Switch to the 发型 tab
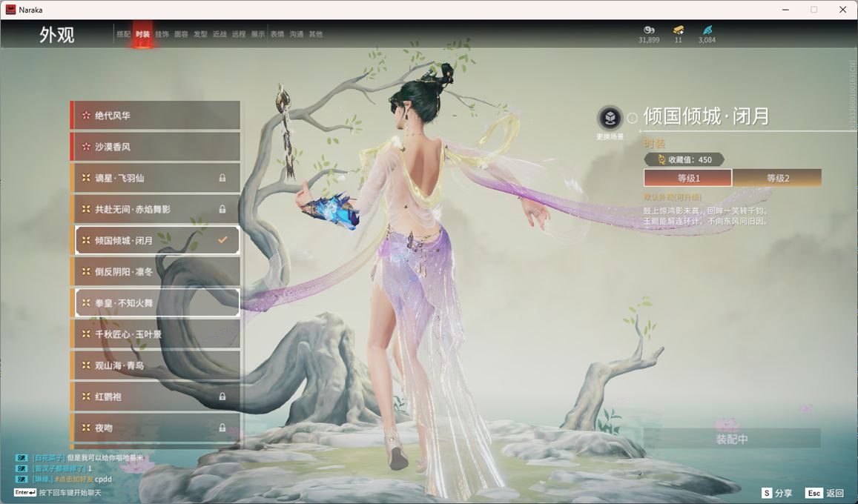 click(200, 34)
